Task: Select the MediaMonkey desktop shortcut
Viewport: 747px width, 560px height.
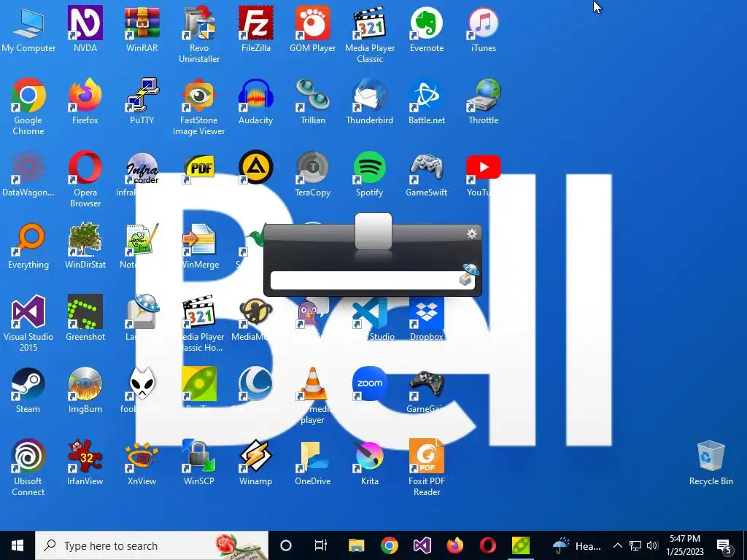Action: tap(256, 318)
